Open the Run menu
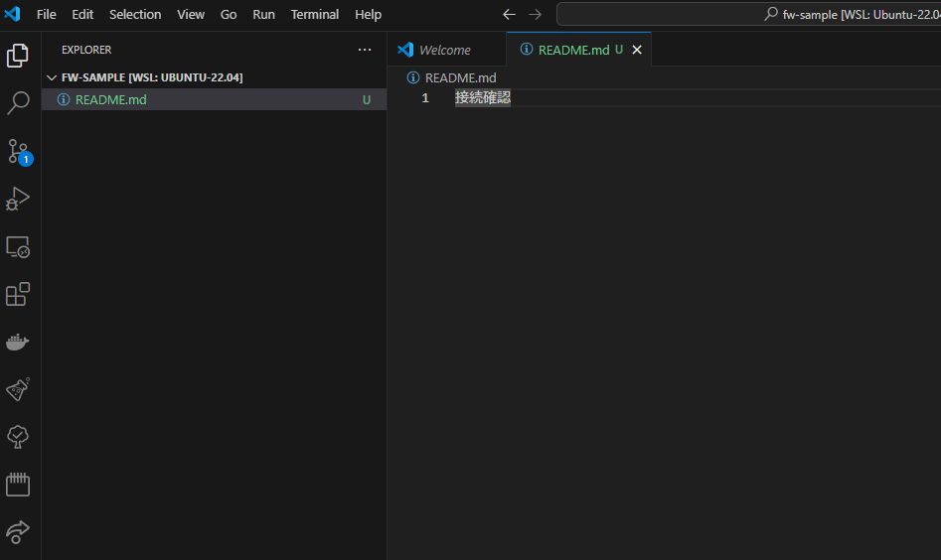The height and width of the screenshot is (560, 941). [x=263, y=14]
